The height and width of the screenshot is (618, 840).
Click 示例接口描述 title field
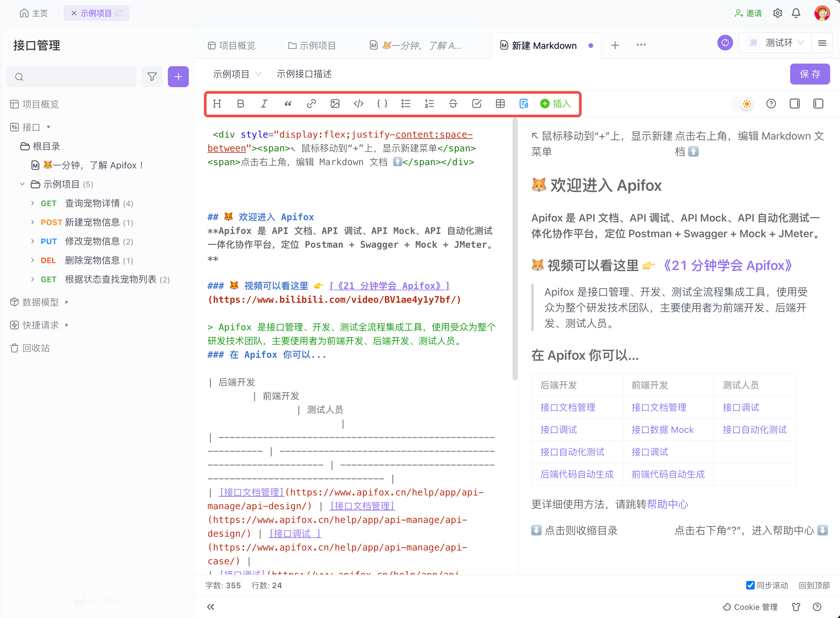coord(304,74)
